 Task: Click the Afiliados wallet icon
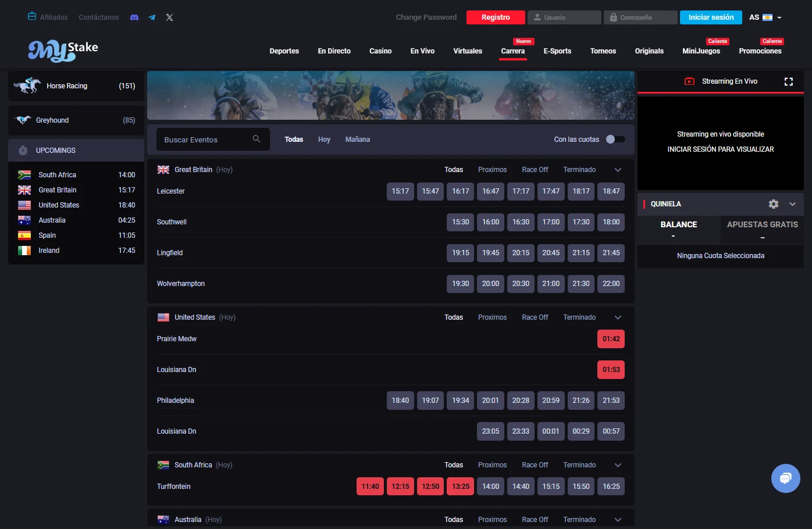[x=32, y=16]
